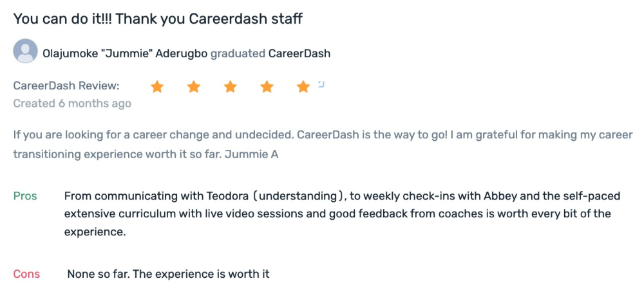Click the Cons text "None so far"
The height and width of the screenshot is (290, 644).
point(168,274)
